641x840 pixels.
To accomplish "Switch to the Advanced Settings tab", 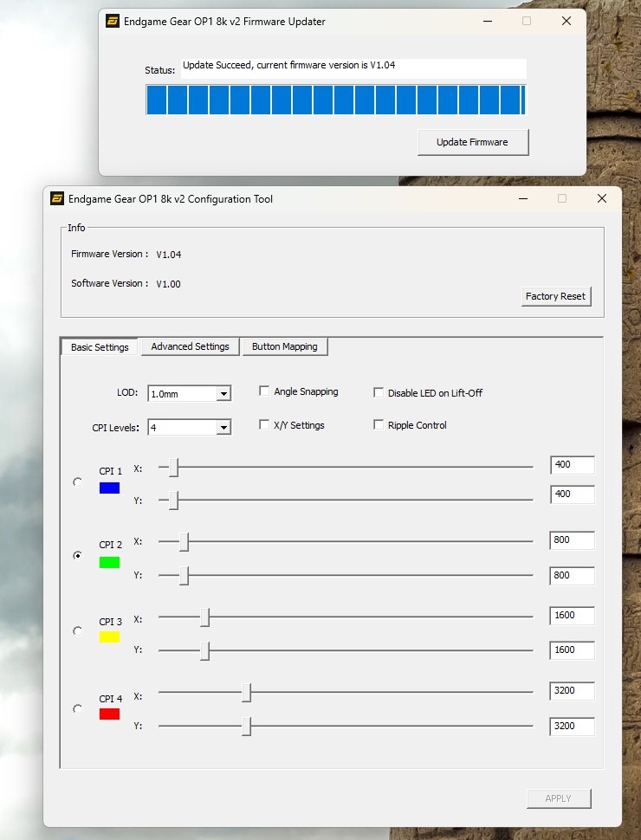I will tap(191, 346).
